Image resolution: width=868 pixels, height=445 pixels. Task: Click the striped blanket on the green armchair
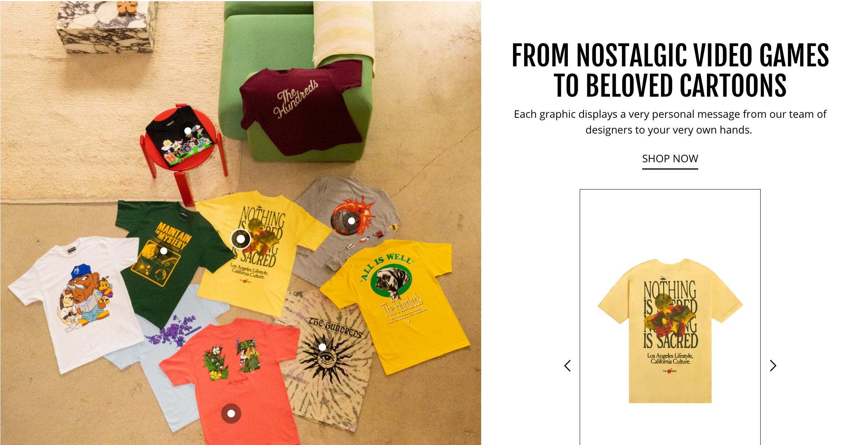click(344, 33)
